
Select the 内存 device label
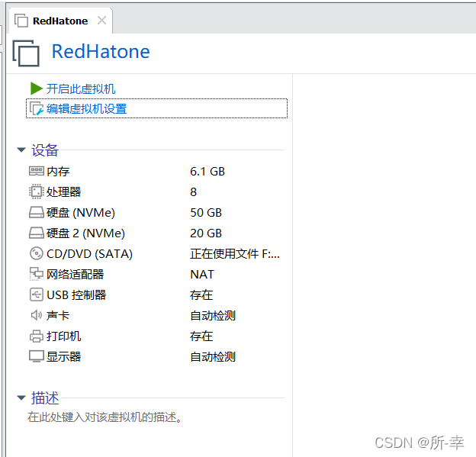pyautogui.click(x=58, y=171)
